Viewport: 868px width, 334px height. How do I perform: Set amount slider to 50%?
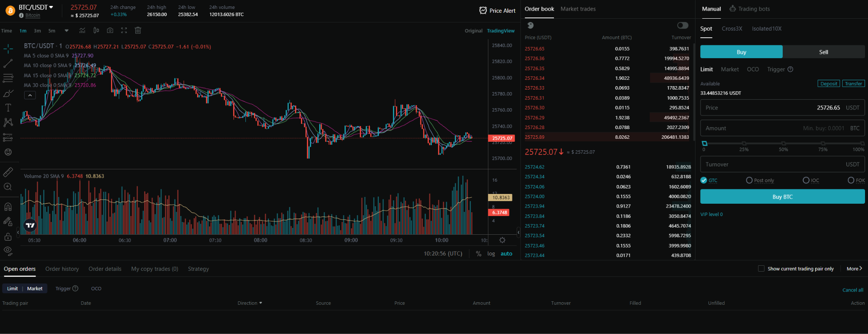coord(783,143)
